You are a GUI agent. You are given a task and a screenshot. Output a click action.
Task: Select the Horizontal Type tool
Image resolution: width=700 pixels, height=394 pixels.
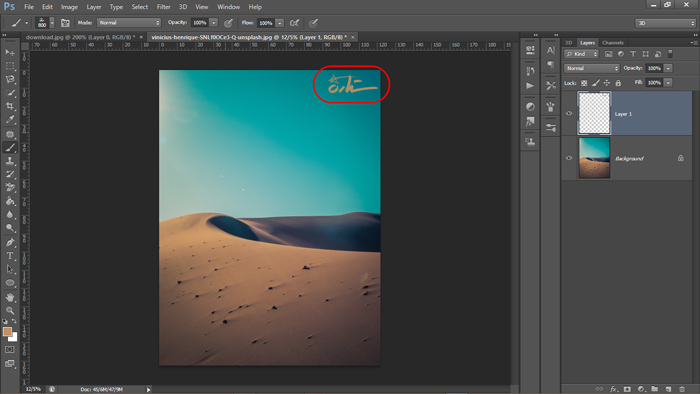(10, 256)
